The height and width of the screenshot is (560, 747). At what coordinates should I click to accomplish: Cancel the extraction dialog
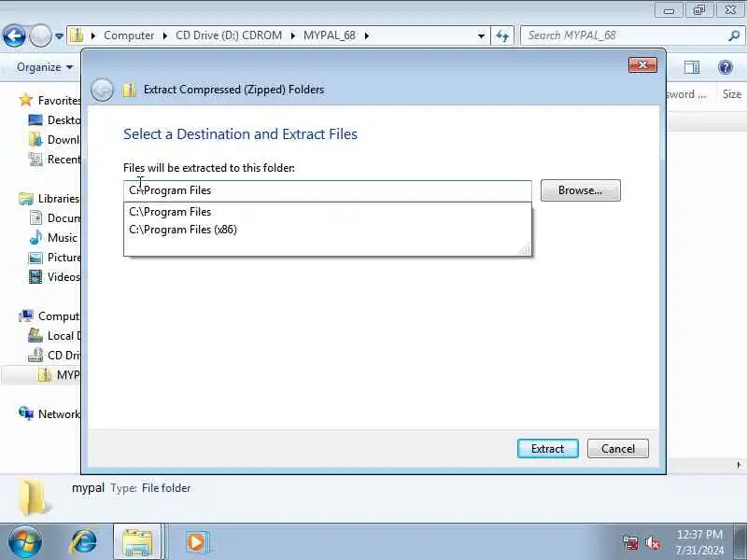pos(617,449)
